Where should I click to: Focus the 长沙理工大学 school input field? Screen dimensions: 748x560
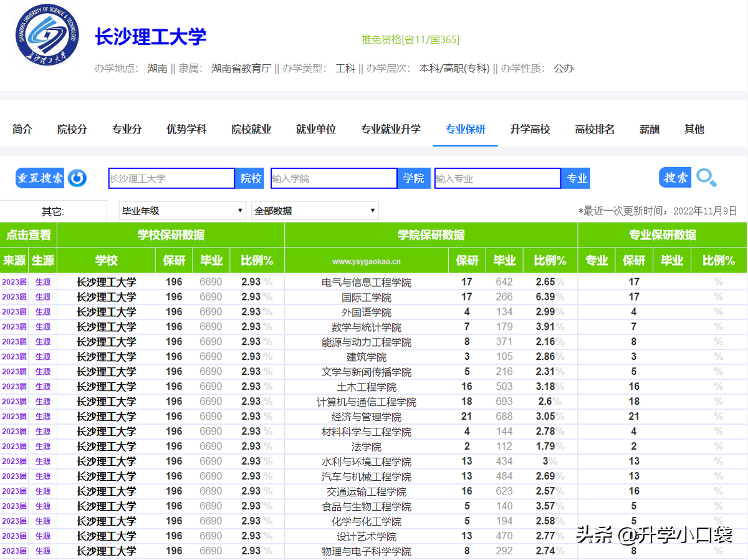[171, 178]
